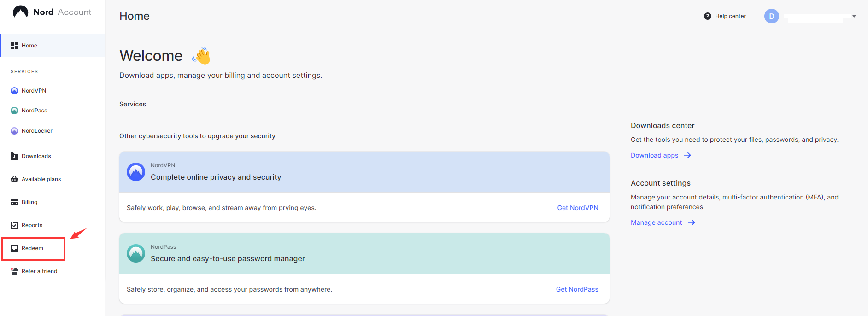Click the 'Secure and easy-to-use password manager' heading
The width and height of the screenshot is (868, 316).
(228, 259)
